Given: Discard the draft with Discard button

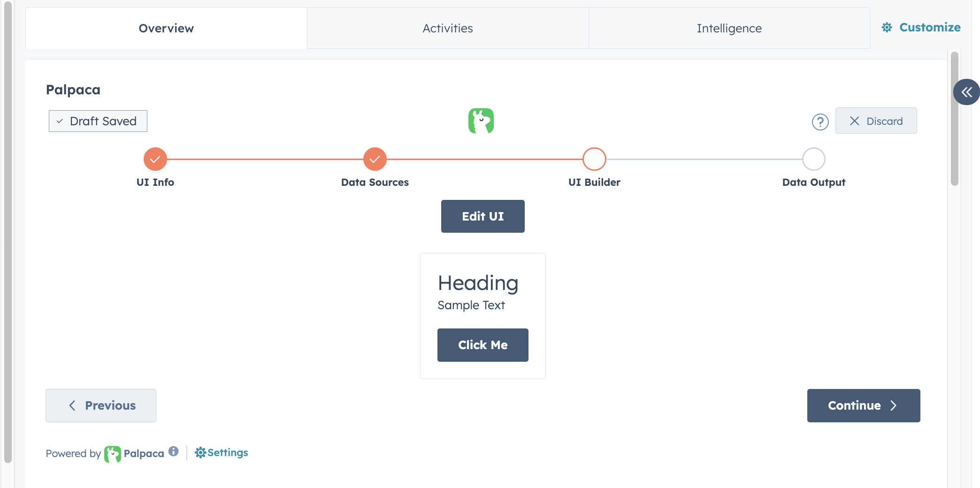Looking at the screenshot, I should [x=876, y=121].
